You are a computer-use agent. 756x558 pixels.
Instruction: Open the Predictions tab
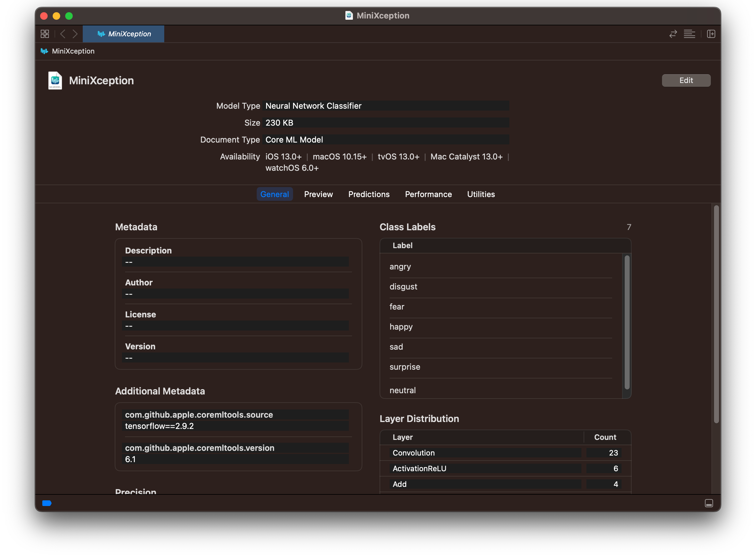tap(369, 194)
